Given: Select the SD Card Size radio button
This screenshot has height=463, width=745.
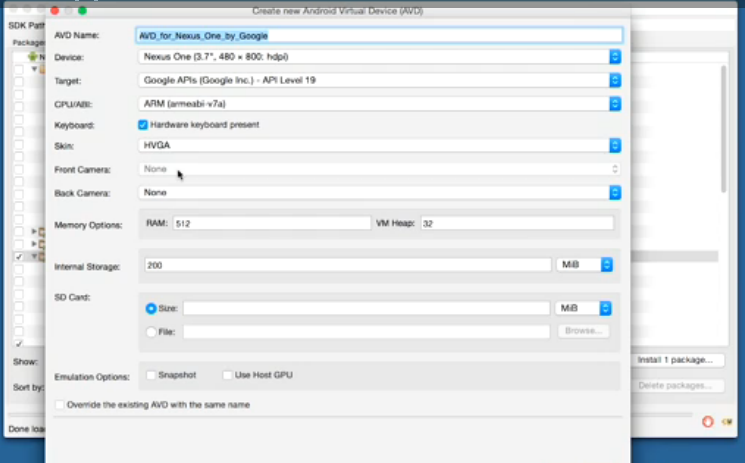Looking at the screenshot, I should 151,309.
